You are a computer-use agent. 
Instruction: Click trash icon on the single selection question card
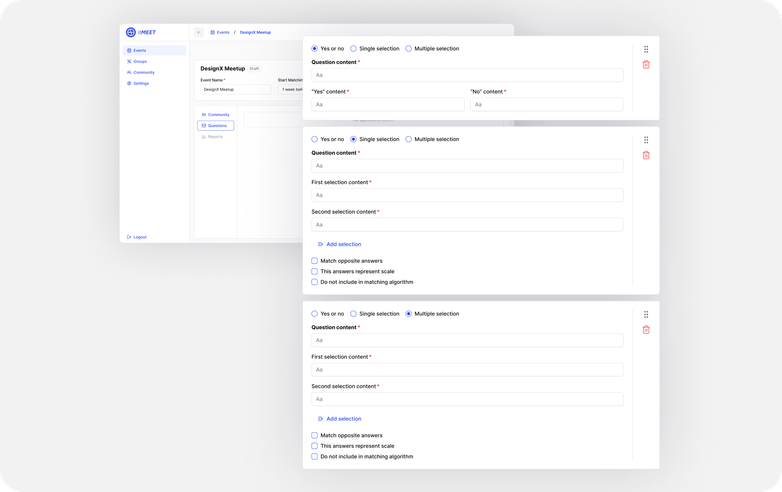[646, 155]
